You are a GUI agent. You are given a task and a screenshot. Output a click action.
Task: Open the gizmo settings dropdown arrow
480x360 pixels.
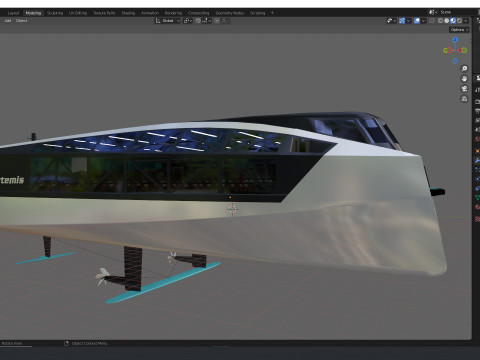coord(408,21)
